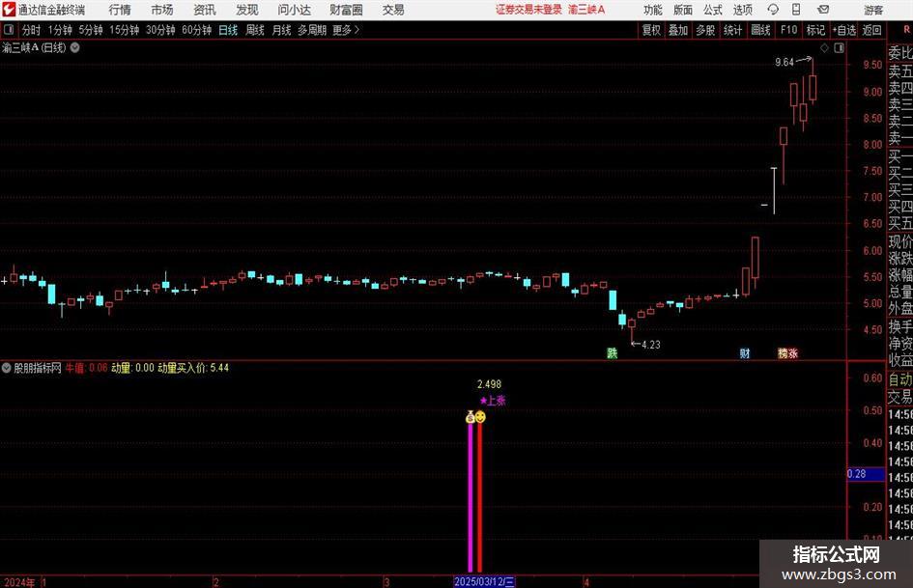
Task: Click the customer service headset icon
Action: tap(773, 10)
